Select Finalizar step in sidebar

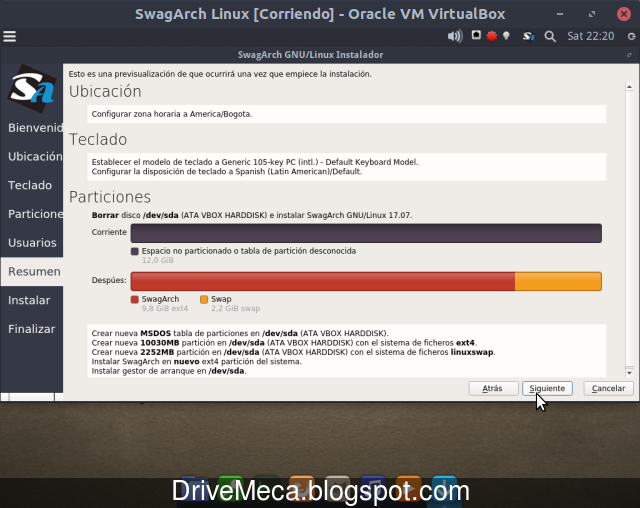tap(31, 329)
